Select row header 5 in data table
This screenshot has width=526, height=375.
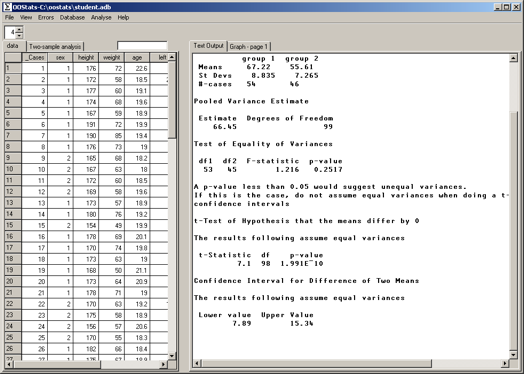pos(13,113)
